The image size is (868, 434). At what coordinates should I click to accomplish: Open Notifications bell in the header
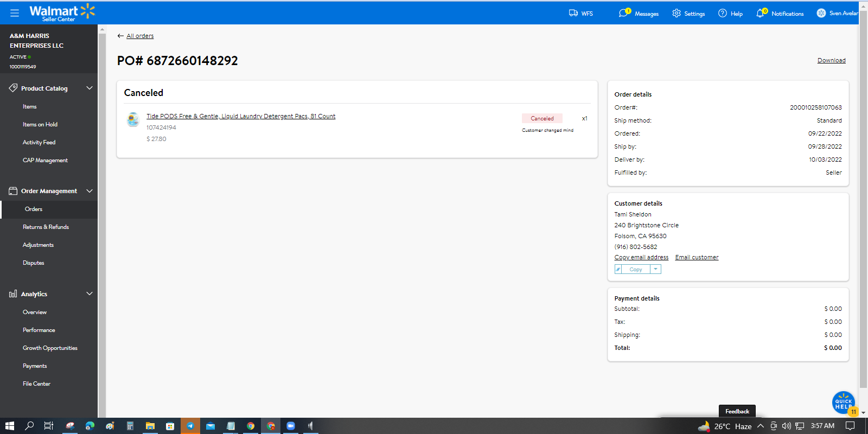click(780, 13)
